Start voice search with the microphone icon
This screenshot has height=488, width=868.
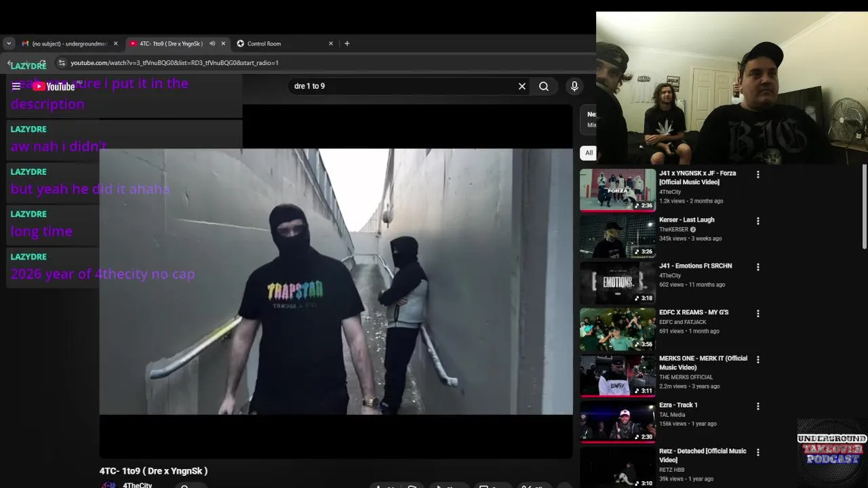coord(574,86)
